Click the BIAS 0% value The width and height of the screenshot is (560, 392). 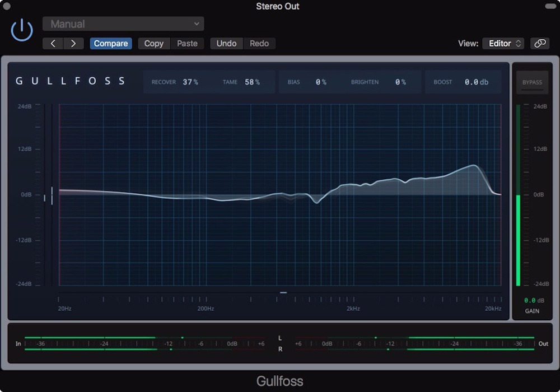tap(320, 82)
